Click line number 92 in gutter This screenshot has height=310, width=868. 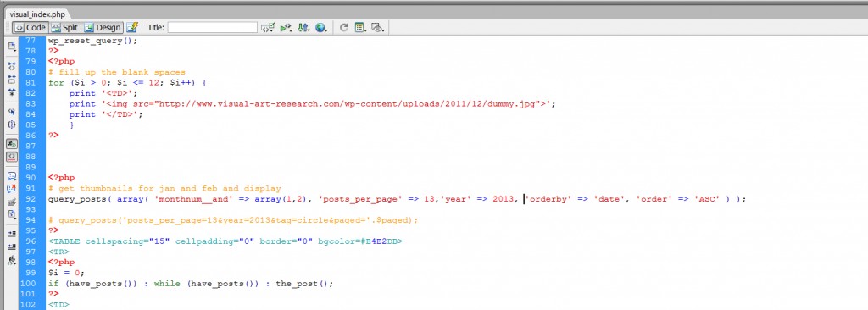[31, 199]
